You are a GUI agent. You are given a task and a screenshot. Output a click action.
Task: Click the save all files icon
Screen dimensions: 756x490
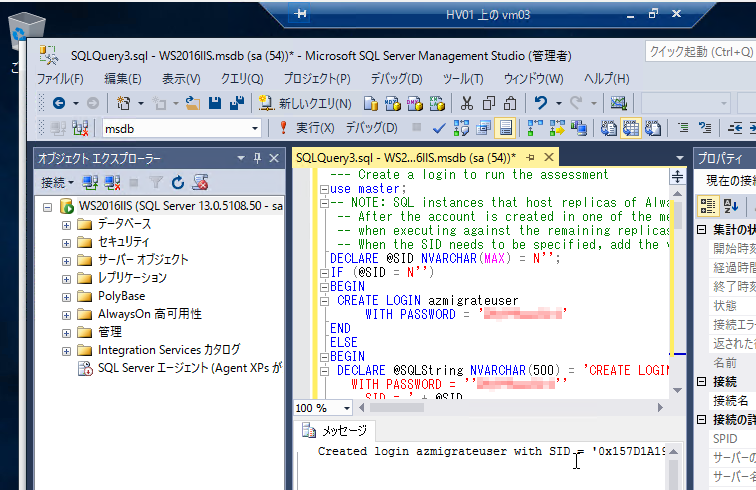coord(237,103)
